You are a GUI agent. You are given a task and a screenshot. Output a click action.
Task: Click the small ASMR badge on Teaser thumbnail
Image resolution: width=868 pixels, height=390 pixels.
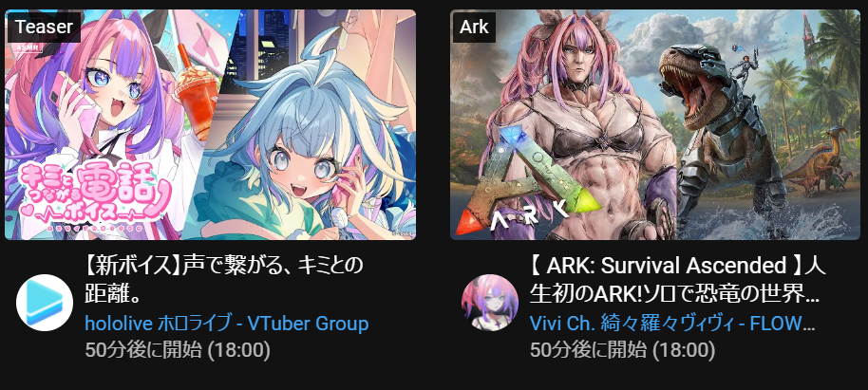click(x=25, y=47)
